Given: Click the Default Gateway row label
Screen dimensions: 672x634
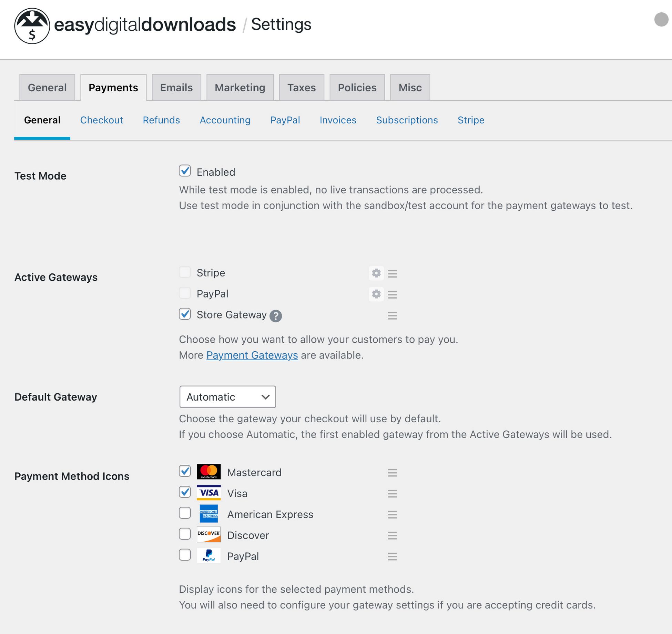Looking at the screenshot, I should (55, 397).
